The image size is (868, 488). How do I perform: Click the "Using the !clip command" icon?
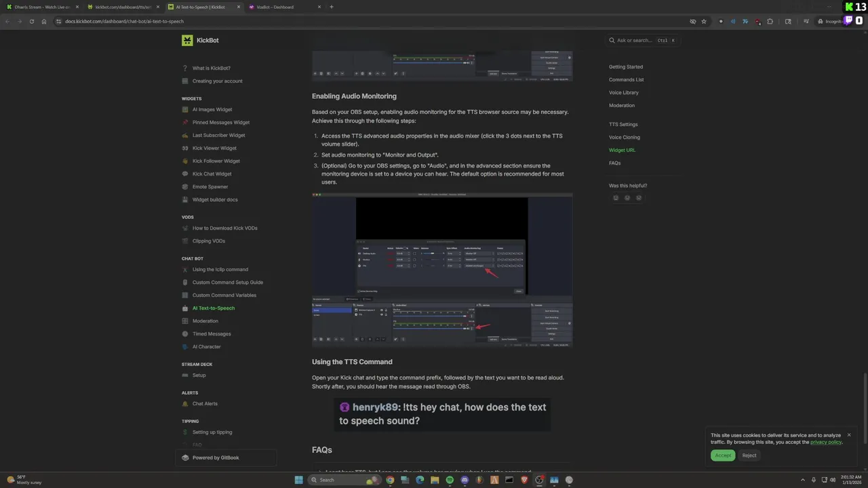click(185, 270)
